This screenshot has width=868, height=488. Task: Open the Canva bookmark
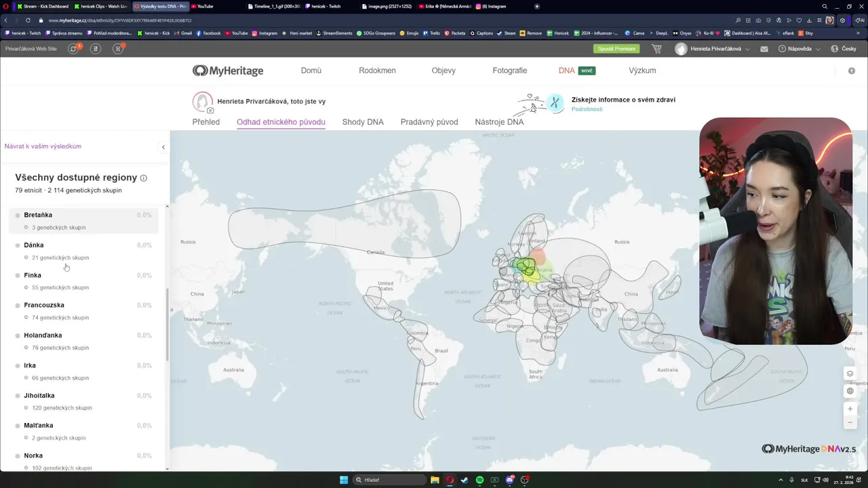click(x=635, y=33)
